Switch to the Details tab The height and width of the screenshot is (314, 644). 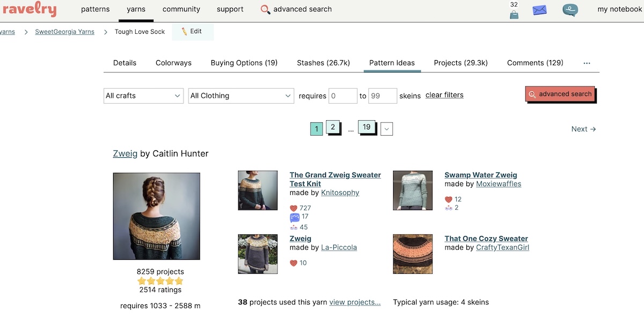pyautogui.click(x=125, y=63)
